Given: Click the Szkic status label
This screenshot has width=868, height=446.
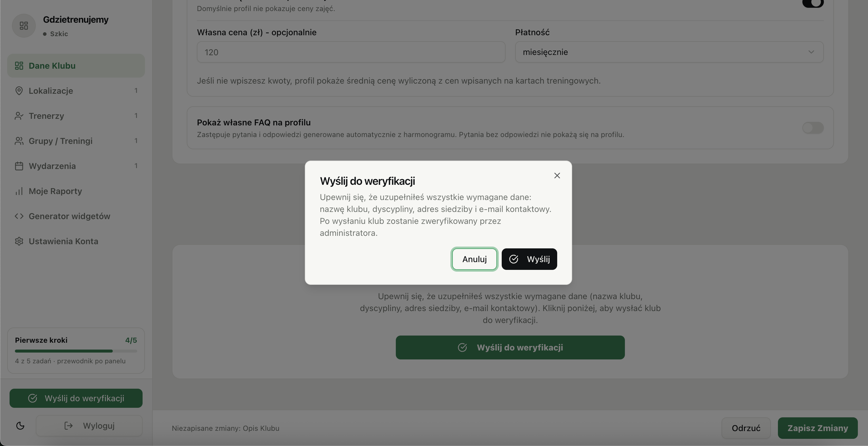Looking at the screenshot, I should tap(59, 34).
